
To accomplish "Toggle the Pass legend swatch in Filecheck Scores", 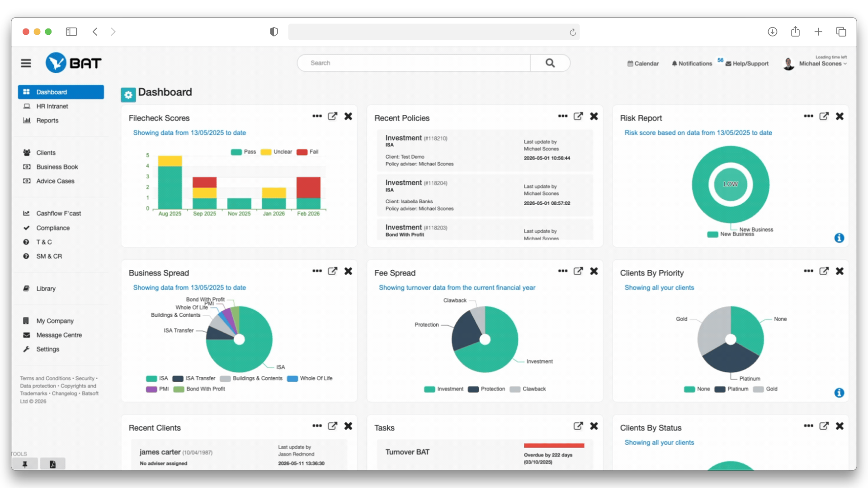I will coord(236,152).
